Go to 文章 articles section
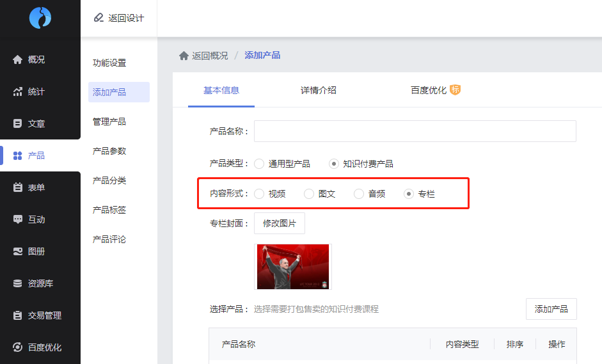The width and height of the screenshot is (602, 364). (x=36, y=123)
